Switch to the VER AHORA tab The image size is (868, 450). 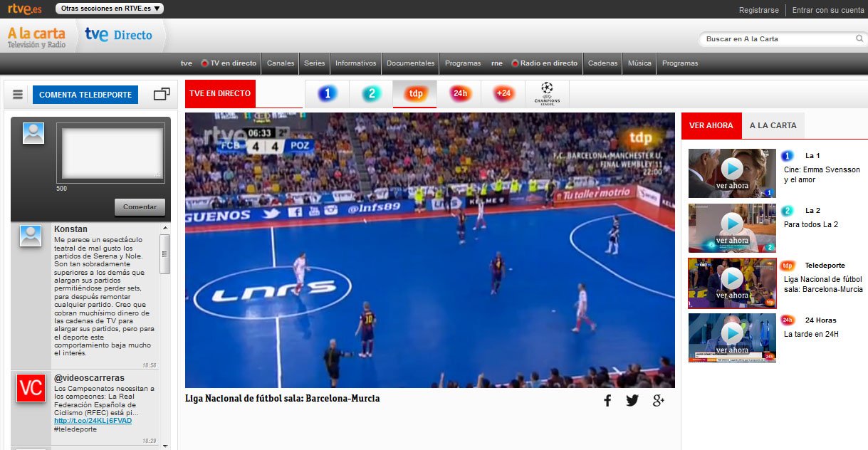(x=711, y=125)
